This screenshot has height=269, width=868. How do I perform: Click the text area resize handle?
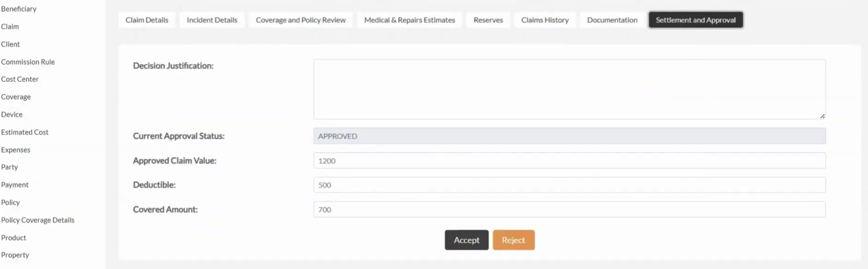(822, 116)
